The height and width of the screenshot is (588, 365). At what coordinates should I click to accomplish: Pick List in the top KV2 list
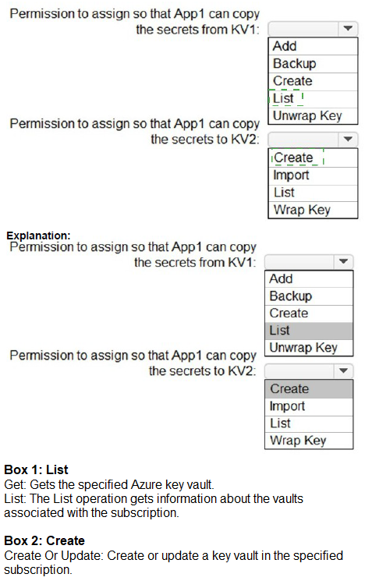coord(314,193)
